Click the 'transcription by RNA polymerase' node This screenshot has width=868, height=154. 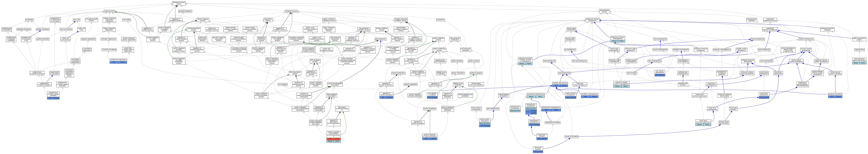click(342, 109)
